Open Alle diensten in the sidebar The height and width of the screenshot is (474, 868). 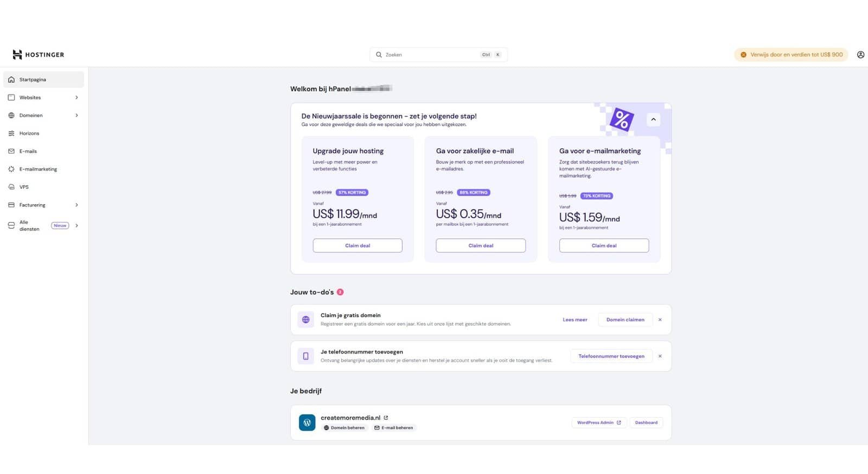[x=43, y=225]
